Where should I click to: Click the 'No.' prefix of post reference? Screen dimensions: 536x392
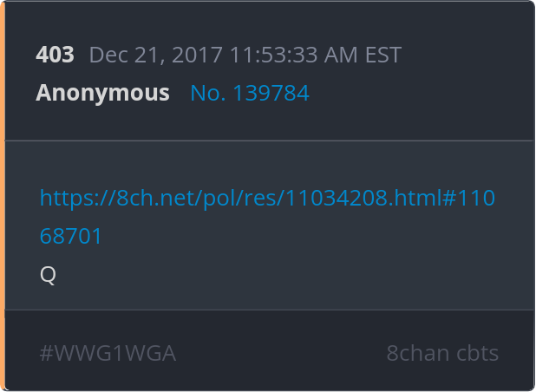pyautogui.click(x=208, y=93)
